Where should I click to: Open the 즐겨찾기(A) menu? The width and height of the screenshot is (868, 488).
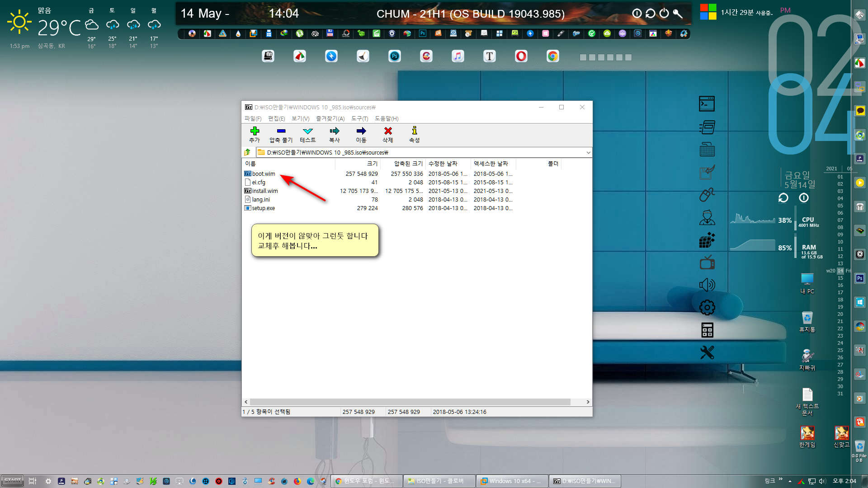(x=330, y=118)
